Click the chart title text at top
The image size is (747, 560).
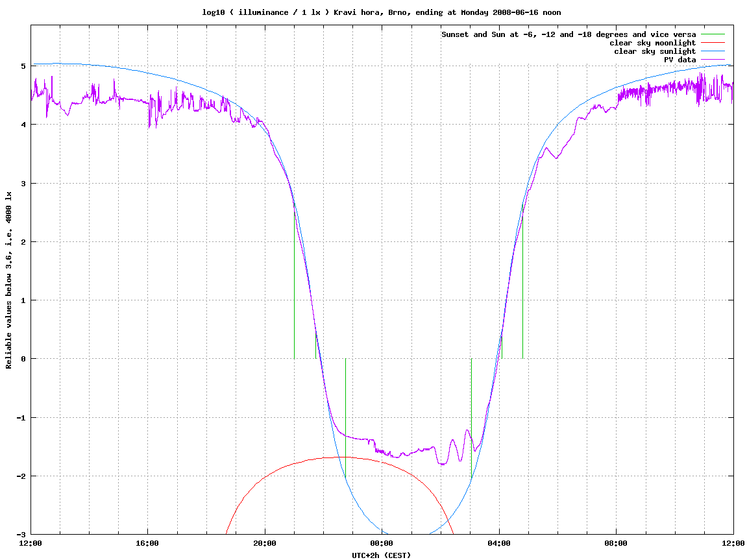pyautogui.click(x=381, y=12)
